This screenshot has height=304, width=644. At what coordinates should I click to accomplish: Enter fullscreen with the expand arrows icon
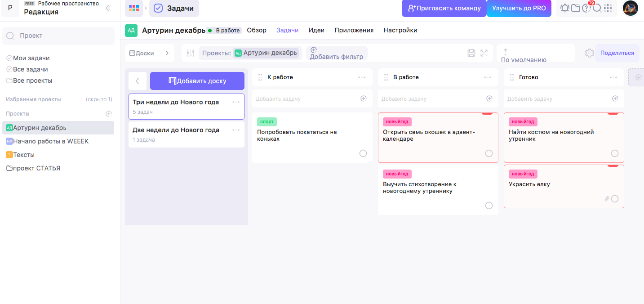[x=484, y=53]
